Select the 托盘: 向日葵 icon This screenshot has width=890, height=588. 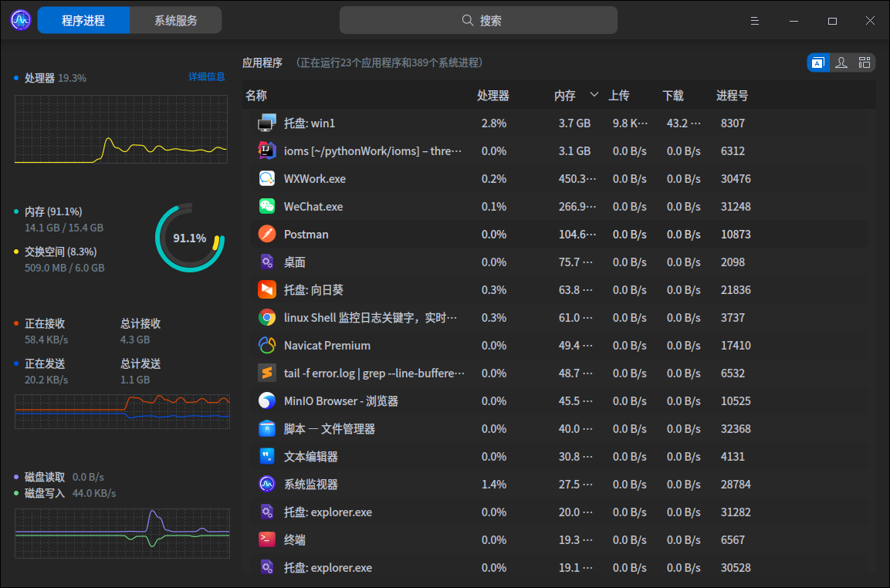pos(267,290)
